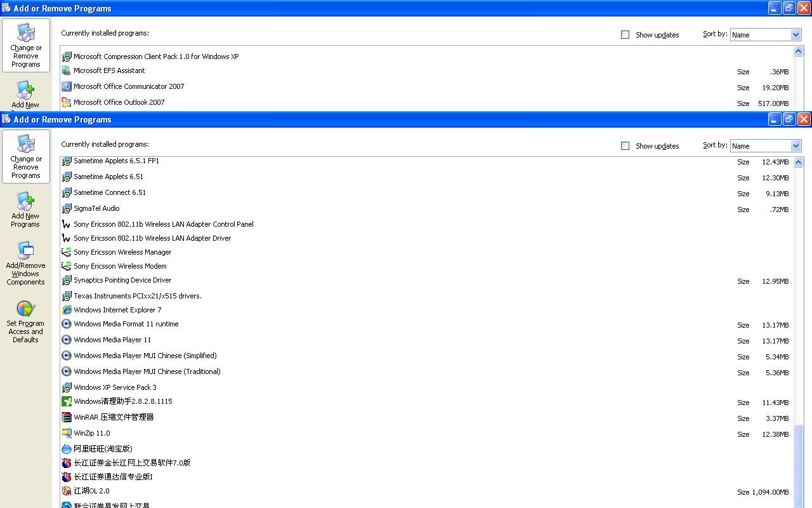This screenshot has width=812, height=508.
Task: Select the Wireless LAN Adapter Control Panel icon
Action: (66, 224)
